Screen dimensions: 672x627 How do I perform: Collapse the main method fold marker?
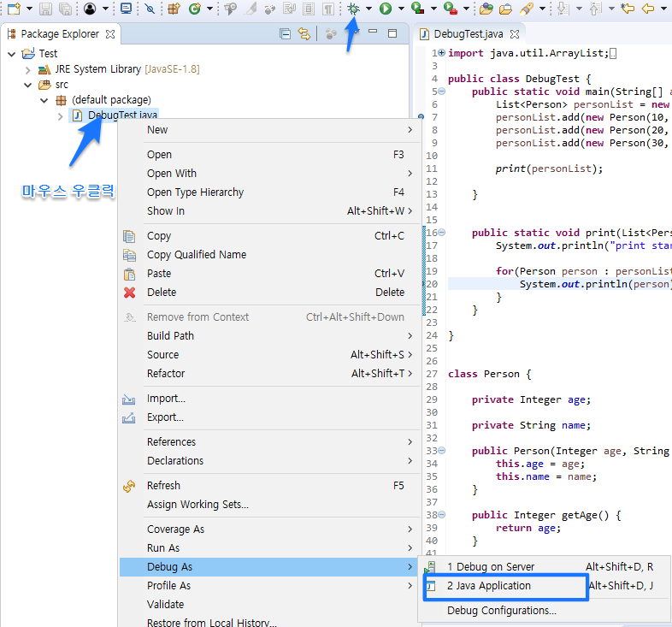click(x=442, y=92)
